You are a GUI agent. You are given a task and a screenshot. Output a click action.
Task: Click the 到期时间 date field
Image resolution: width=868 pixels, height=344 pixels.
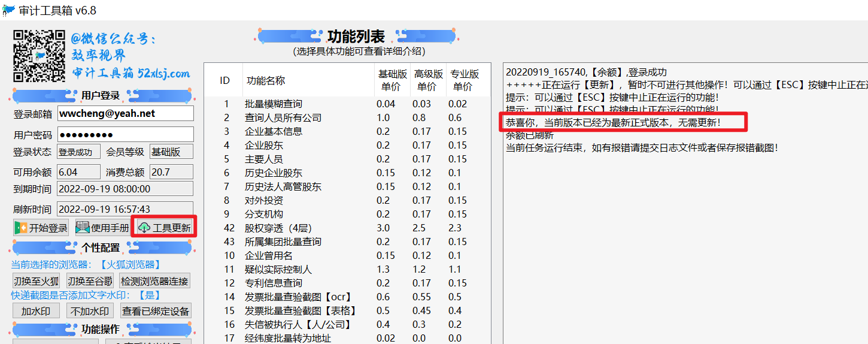[125, 189]
